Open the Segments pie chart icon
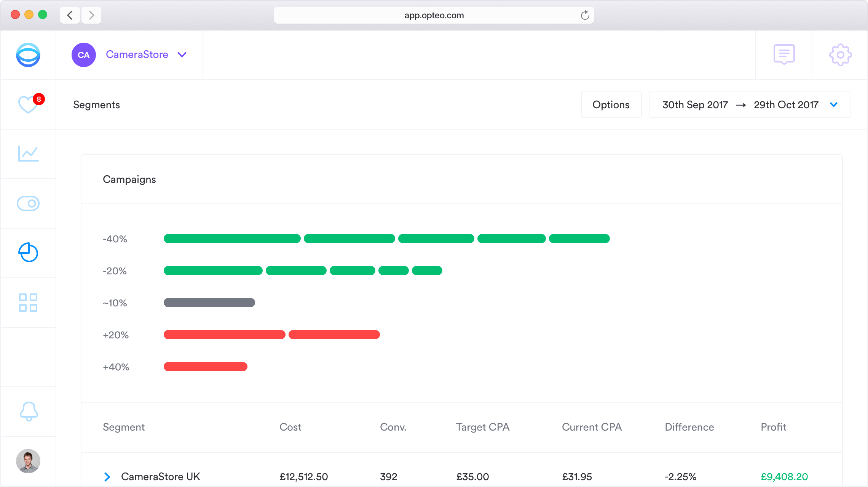 pos(28,253)
